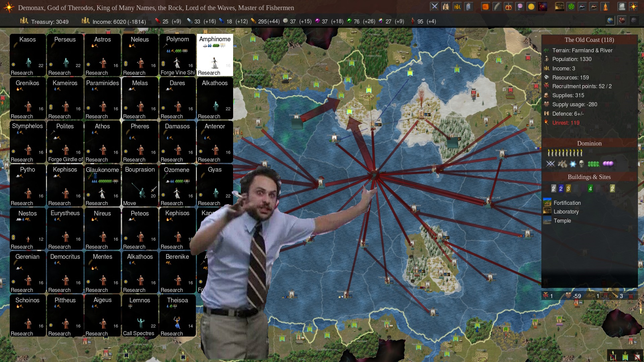Click the Laboratory building entry
The height and width of the screenshot is (362, 644).
pyautogui.click(x=566, y=212)
